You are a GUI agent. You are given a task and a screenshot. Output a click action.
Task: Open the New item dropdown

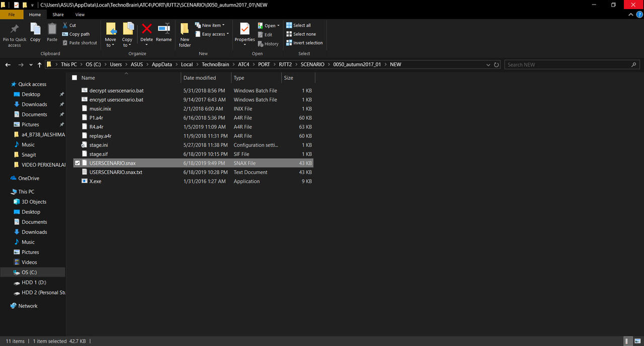click(x=213, y=25)
